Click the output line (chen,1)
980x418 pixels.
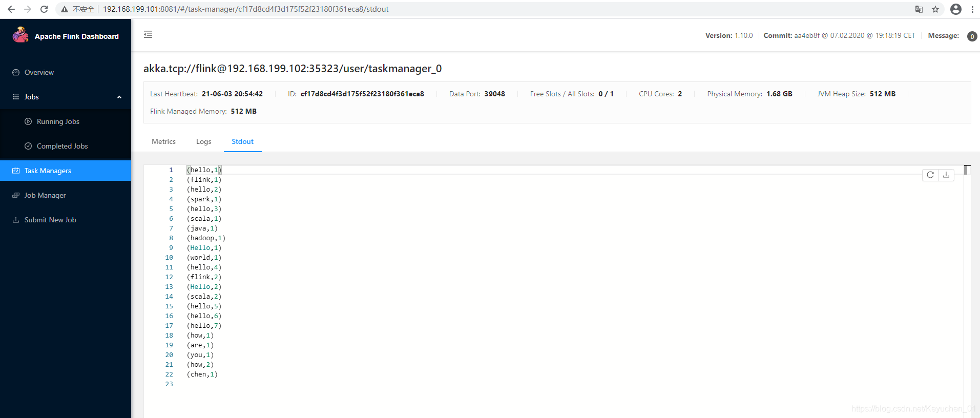click(x=202, y=374)
